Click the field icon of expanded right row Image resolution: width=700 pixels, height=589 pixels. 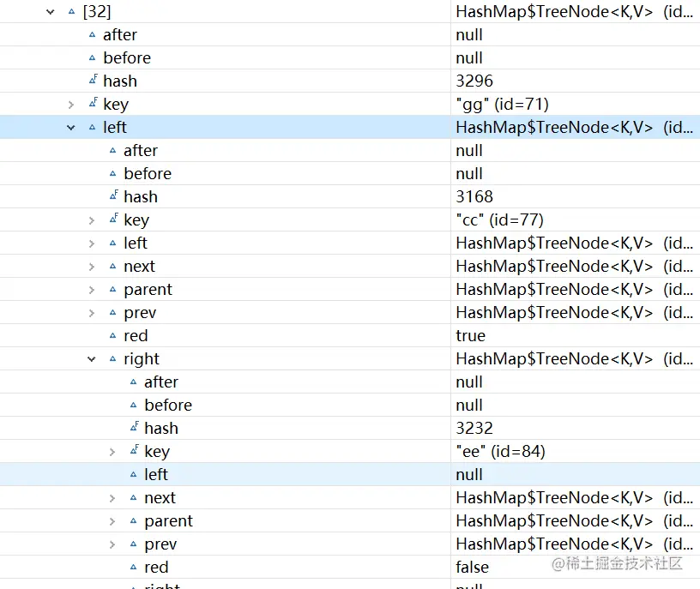tap(112, 358)
